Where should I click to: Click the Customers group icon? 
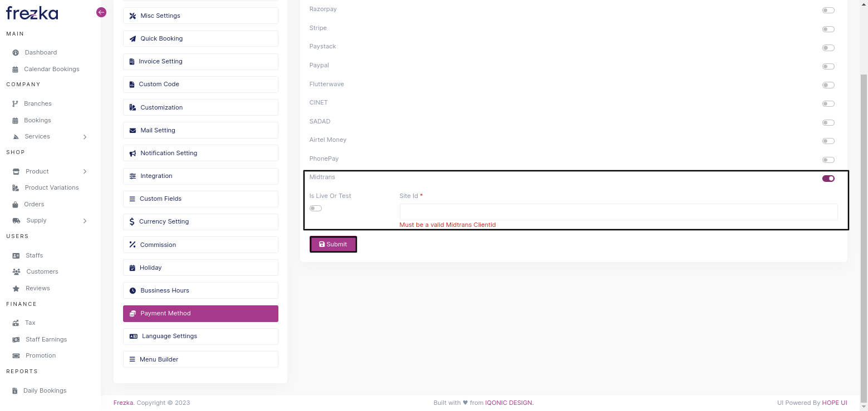point(16,272)
